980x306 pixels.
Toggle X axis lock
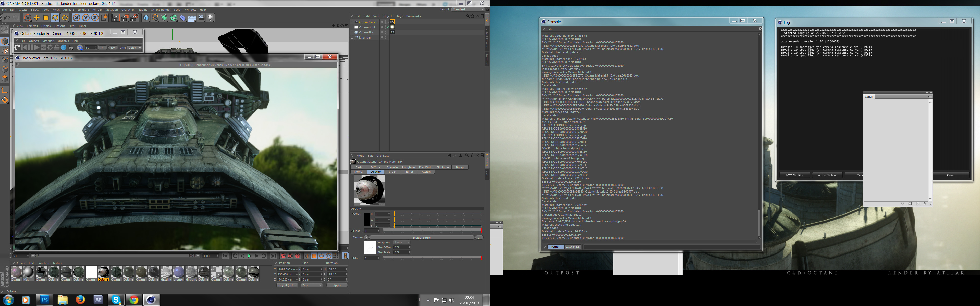coord(77,18)
